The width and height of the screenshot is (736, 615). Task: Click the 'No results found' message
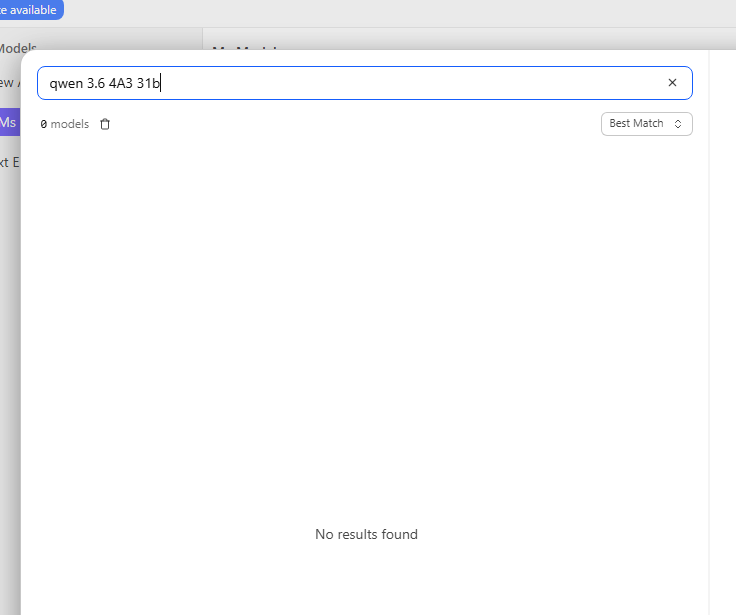coord(366,534)
